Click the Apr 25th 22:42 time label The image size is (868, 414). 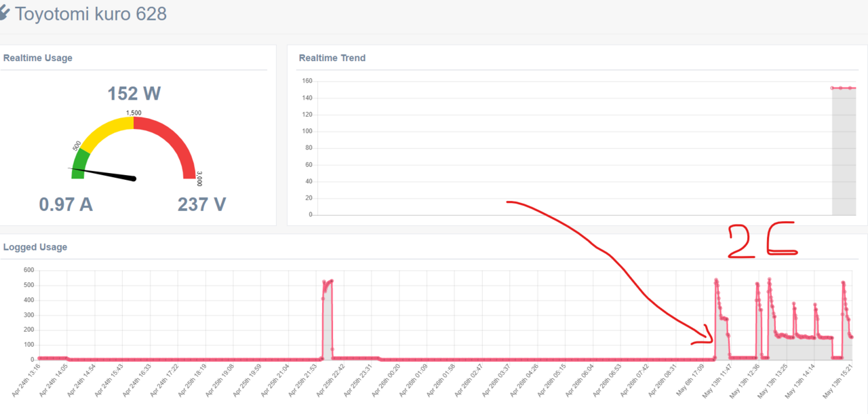click(x=331, y=380)
